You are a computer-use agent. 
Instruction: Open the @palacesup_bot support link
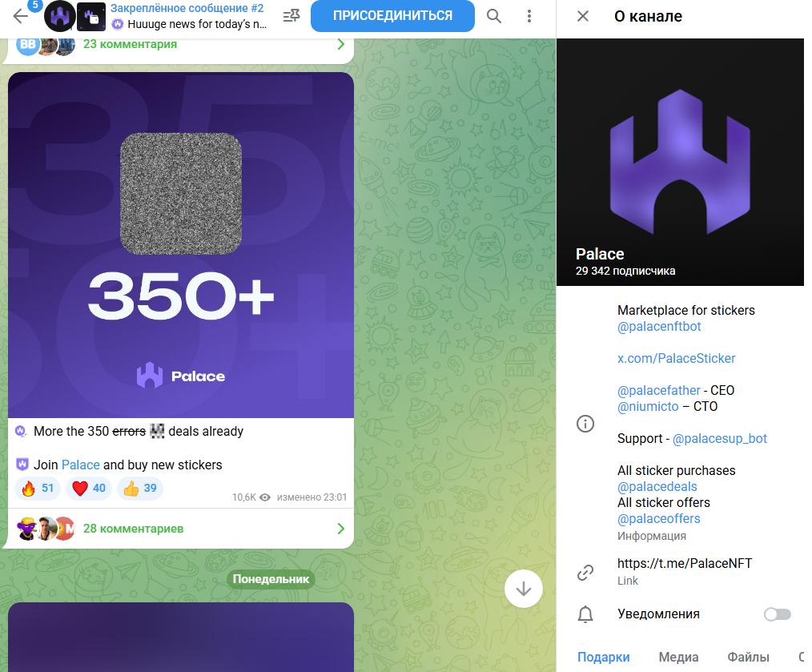tap(719, 438)
